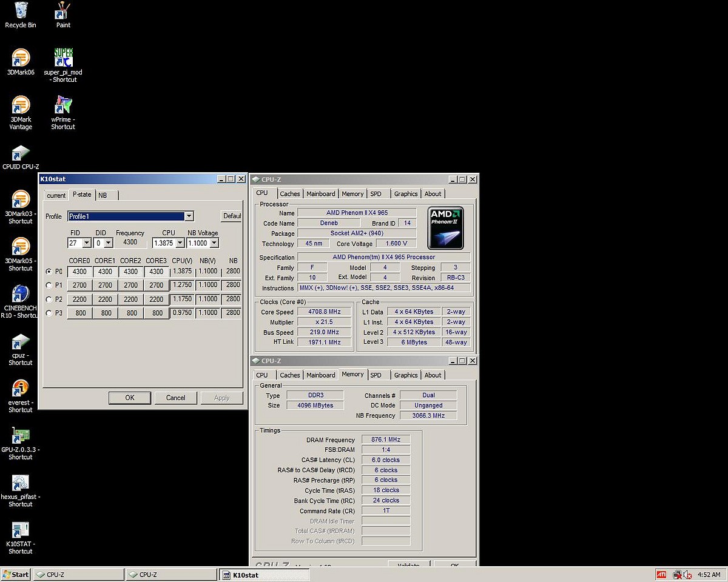Open the Memory tab in upper CPU-Z window
Image resolution: width=728 pixels, height=582 pixels.
point(352,194)
